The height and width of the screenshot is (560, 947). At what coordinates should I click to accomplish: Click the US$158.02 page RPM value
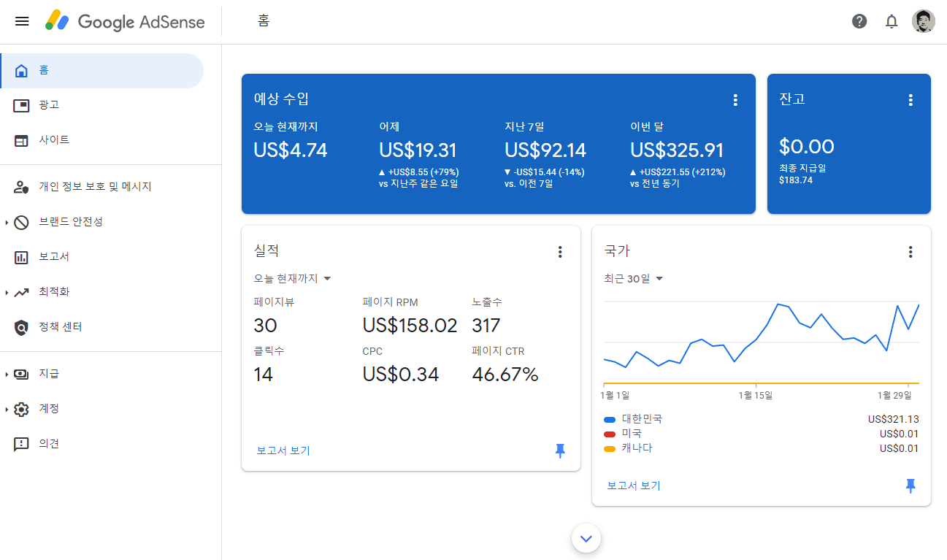coord(410,326)
